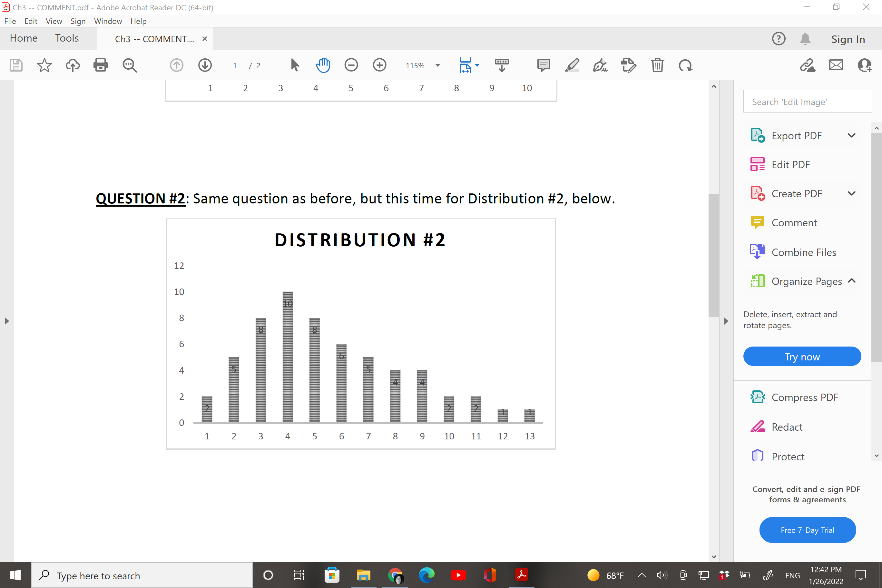Go to next page arrow
This screenshot has height=588, width=882.
[205, 65]
